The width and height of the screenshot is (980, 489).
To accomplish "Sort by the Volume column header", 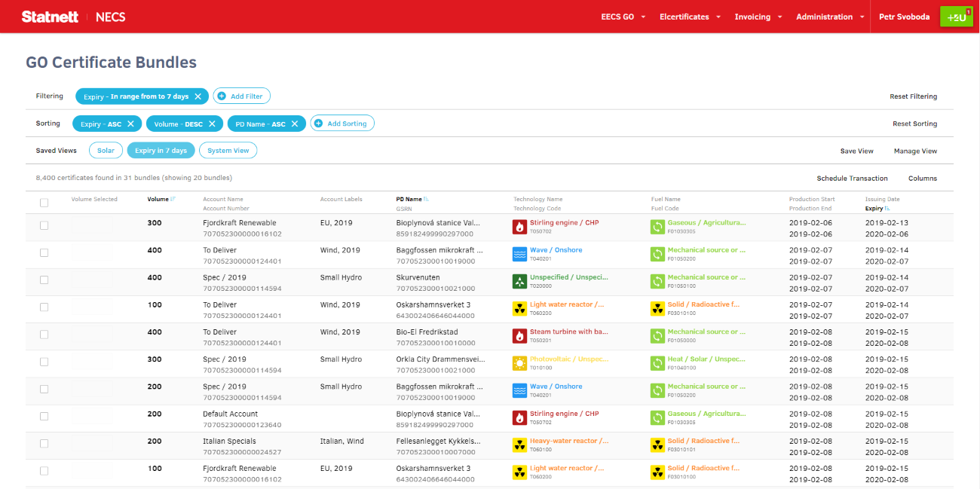I will 158,200.
